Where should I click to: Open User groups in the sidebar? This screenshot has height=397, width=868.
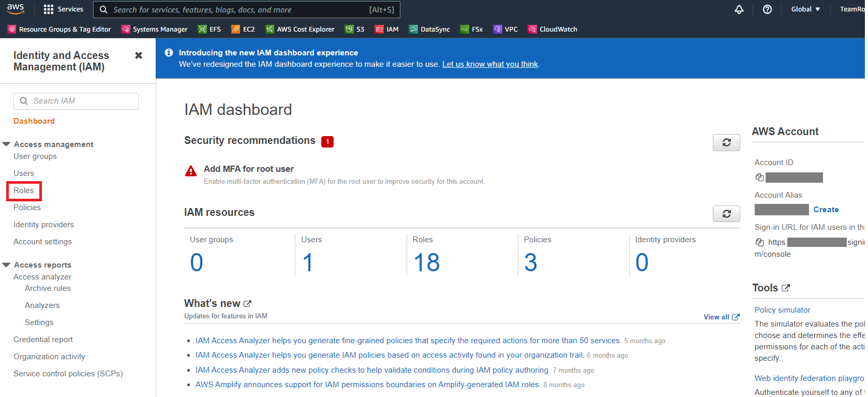pos(35,156)
